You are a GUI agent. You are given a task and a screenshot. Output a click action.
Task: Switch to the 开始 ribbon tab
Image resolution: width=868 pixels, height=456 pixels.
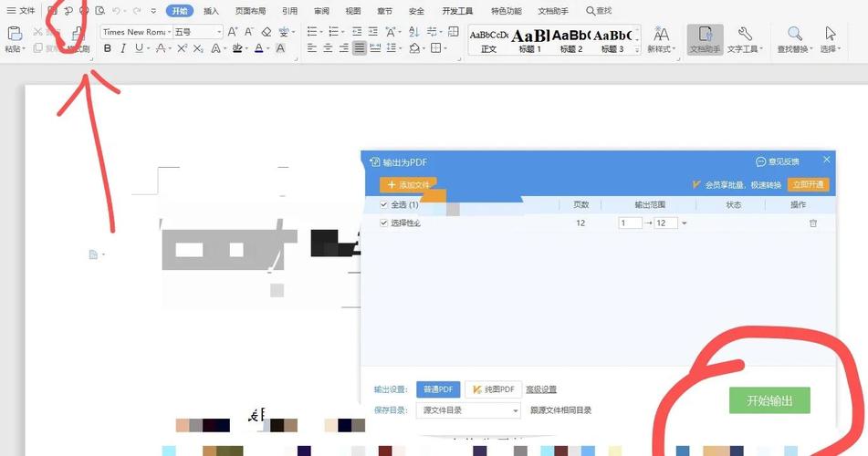point(180,11)
